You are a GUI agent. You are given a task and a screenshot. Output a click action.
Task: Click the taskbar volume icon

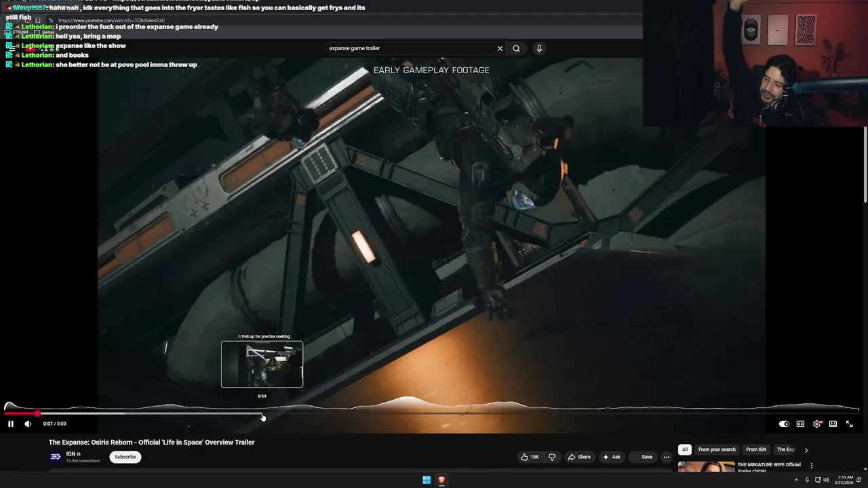(x=826, y=480)
